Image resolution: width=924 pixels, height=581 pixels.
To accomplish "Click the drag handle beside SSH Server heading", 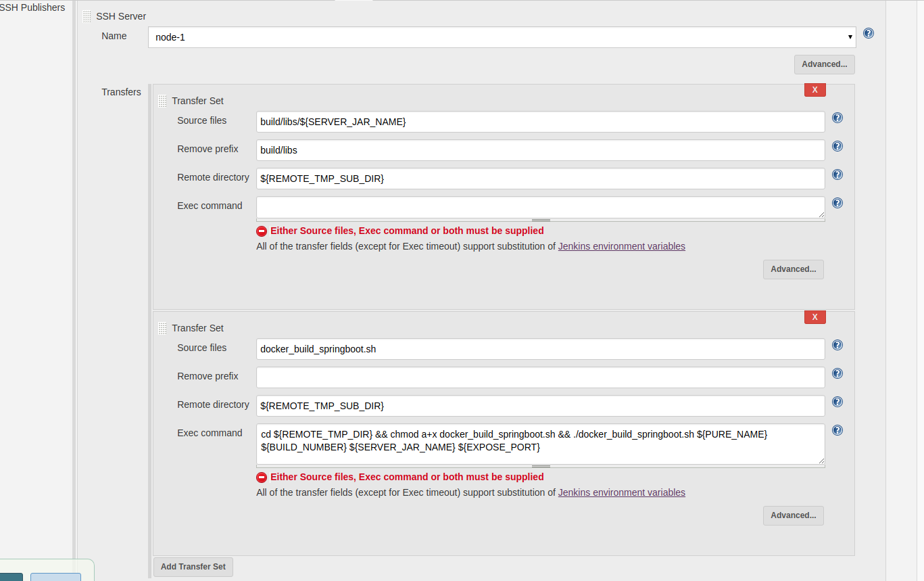I will pyautogui.click(x=87, y=17).
